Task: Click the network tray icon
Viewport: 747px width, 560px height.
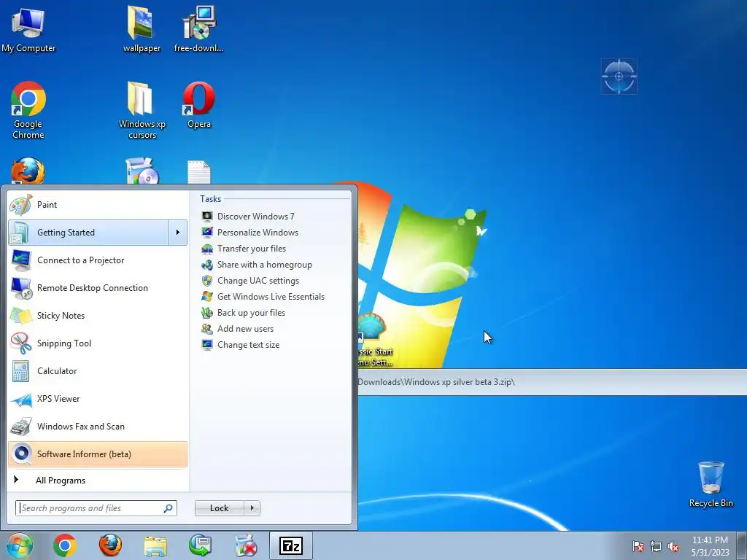Action: [x=656, y=546]
